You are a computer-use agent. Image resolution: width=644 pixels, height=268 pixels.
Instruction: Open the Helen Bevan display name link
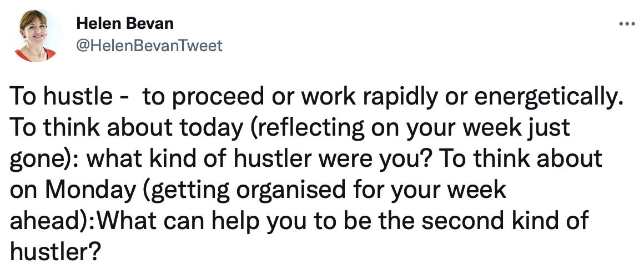point(125,23)
